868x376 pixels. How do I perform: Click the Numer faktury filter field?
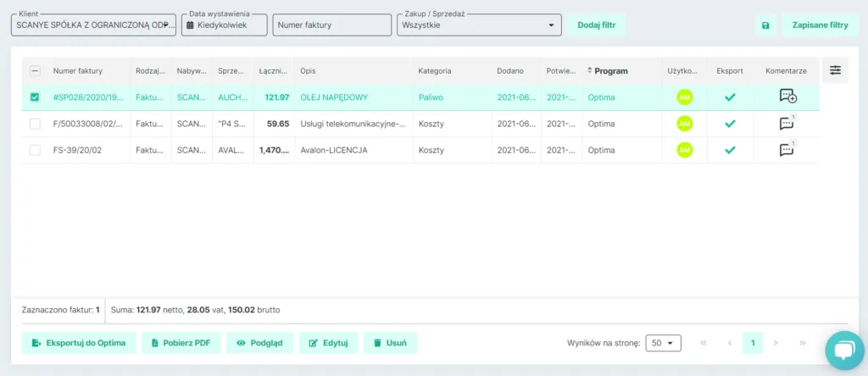click(332, 25)
